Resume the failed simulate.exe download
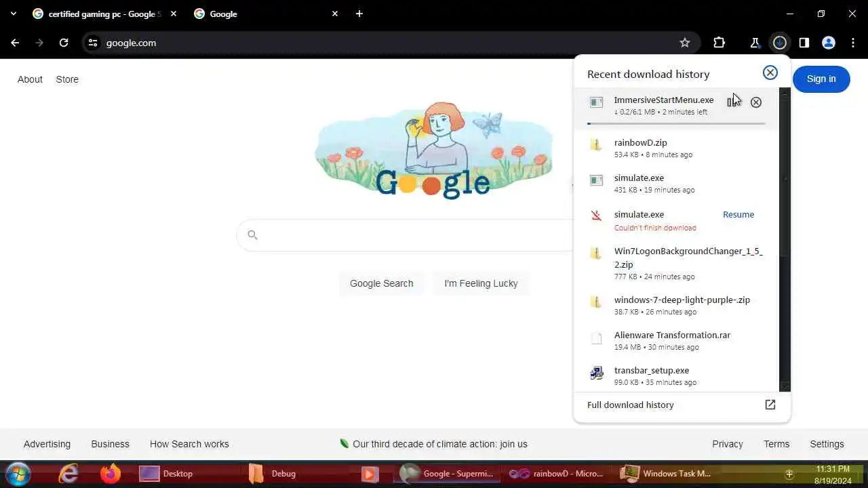 click(x=738, y=214)
